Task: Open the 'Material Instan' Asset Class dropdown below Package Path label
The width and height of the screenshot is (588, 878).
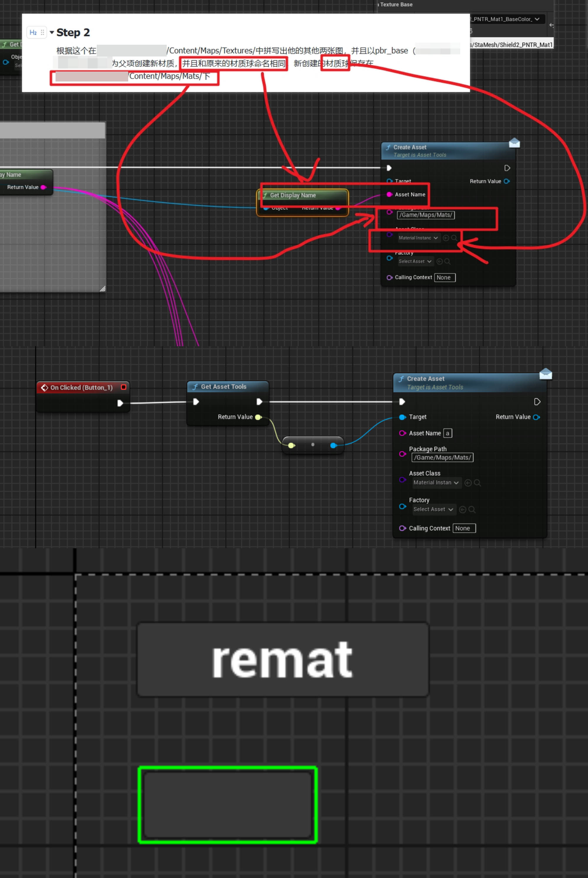Action: 435,482
